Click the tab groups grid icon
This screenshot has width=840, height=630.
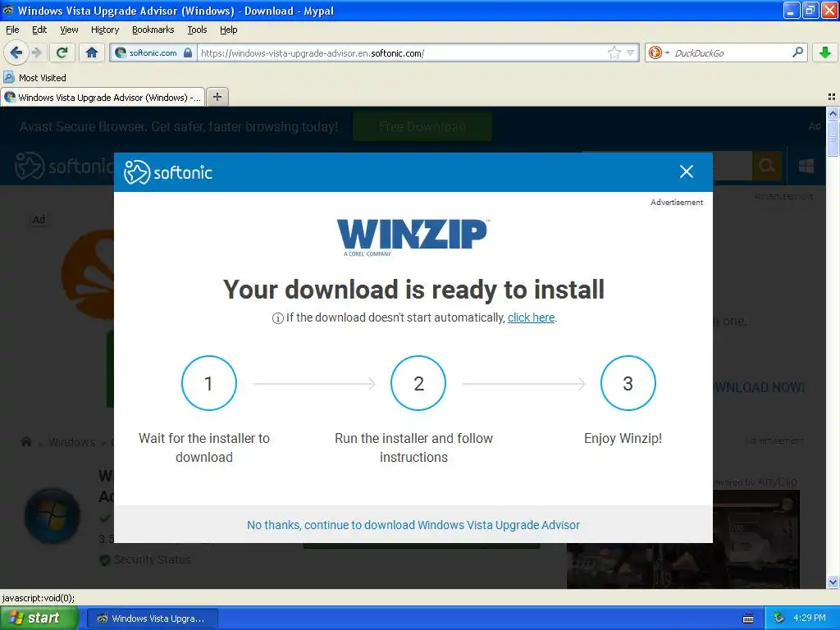point(832,97)
